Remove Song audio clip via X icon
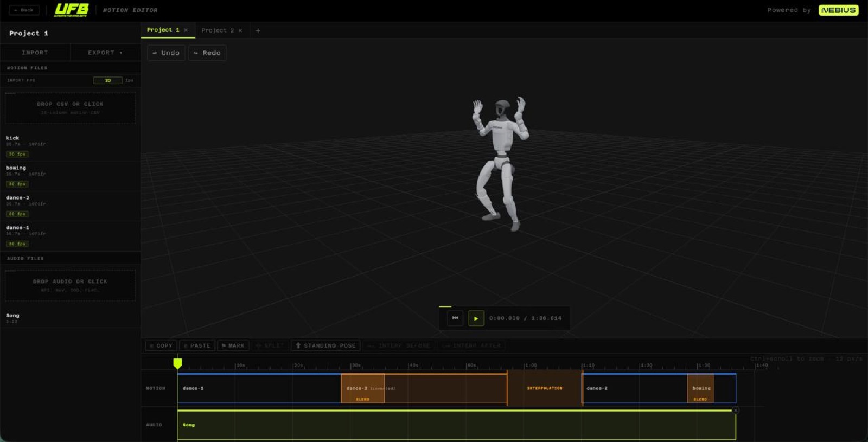The width and height of the screenshot is (868, 442). pos(736,411)
